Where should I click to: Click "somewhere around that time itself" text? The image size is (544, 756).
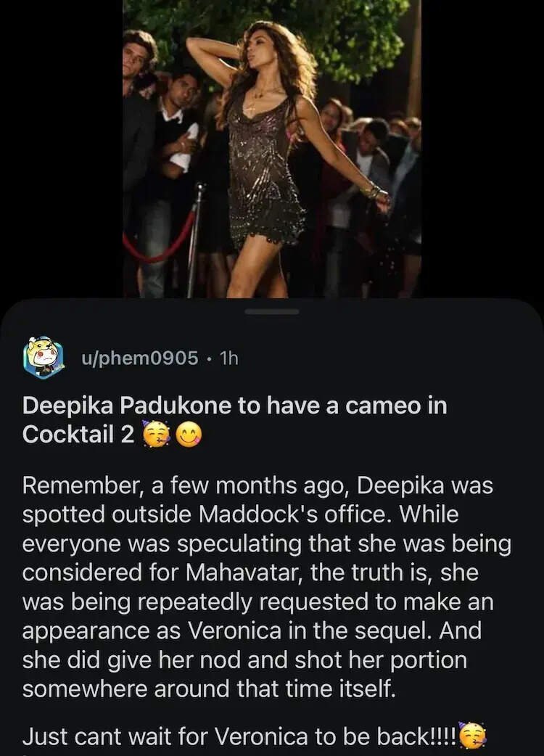(210, 688)
